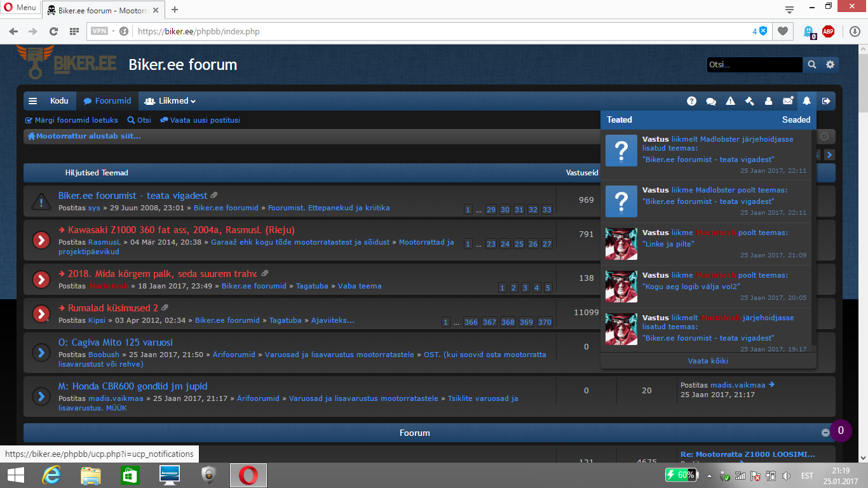Click the moderator gavel icon

[749, 101]
